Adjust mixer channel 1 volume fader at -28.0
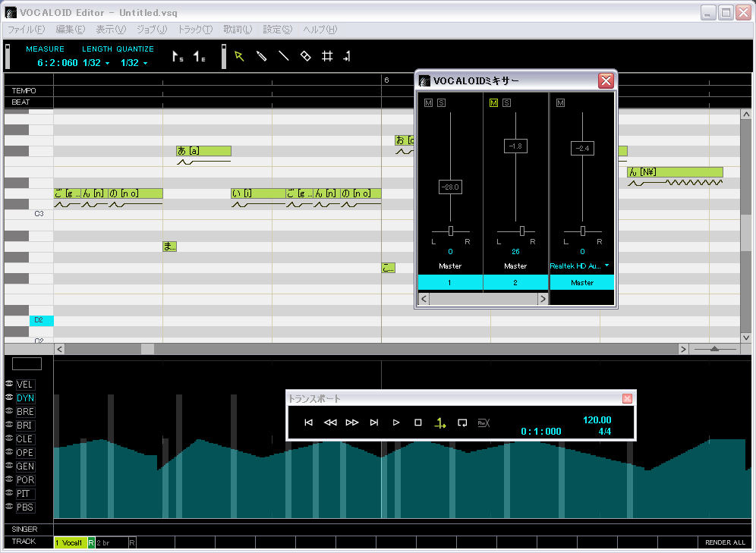This screenshot has width=756, height=553. (450, 187)
